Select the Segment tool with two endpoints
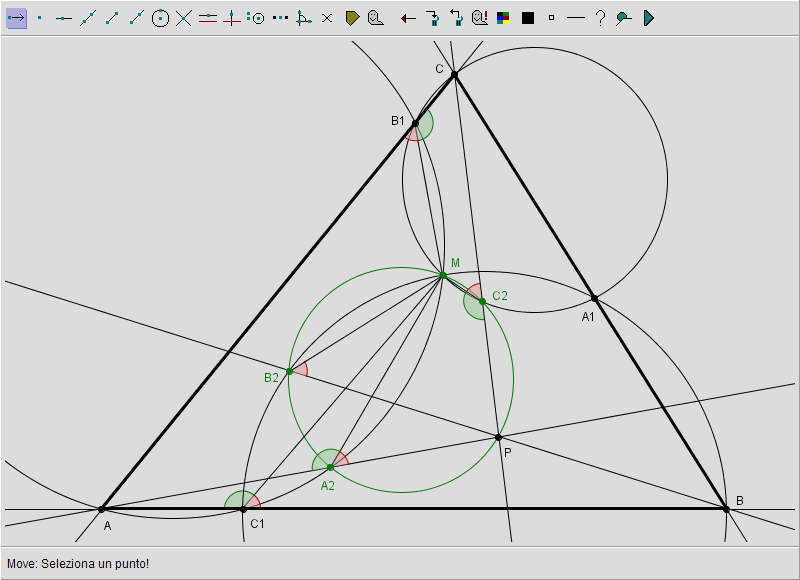This screenshot has width=800, height=580. pyautogui.click(x=112, y=18)
